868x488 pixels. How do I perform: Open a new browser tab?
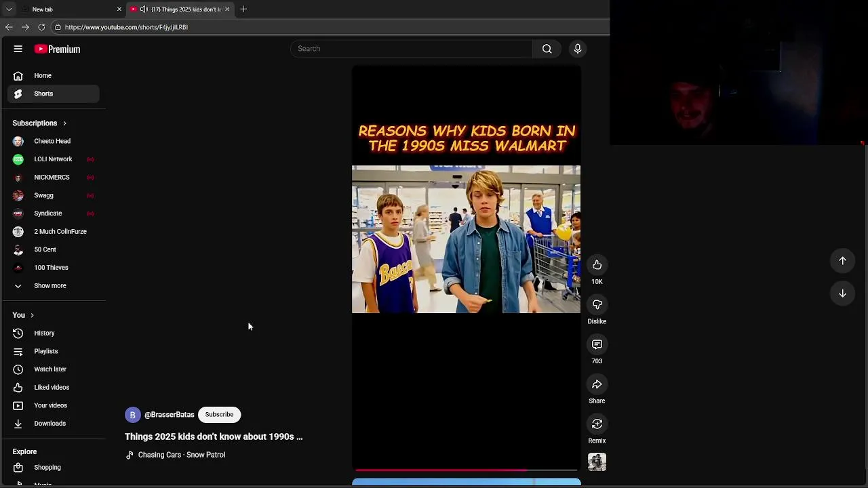(243, 9)
